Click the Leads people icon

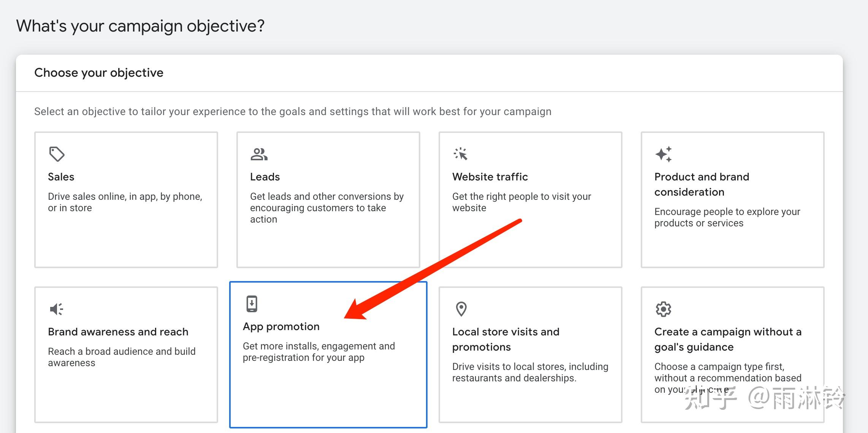[259, 154]
